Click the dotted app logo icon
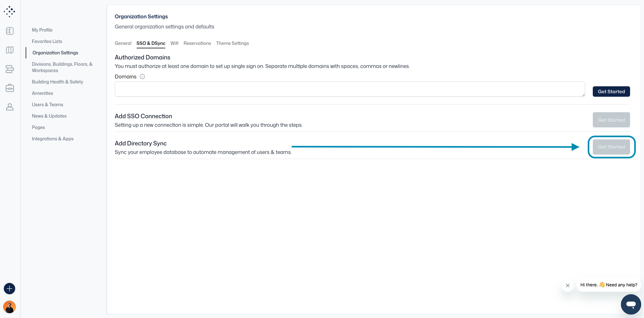The height and width of the screenshot is (318, 644). [x=9, y=11]
